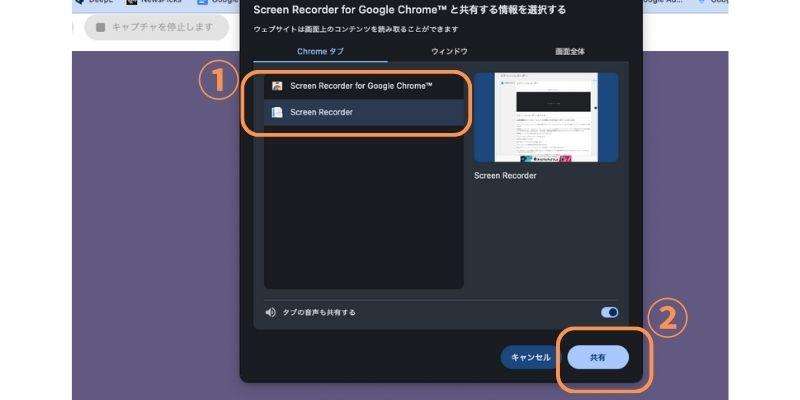The height and width of the screenshot is (400, 800).
Task: Click the Screen Recorder preview thumbnail
Action: 546,118
